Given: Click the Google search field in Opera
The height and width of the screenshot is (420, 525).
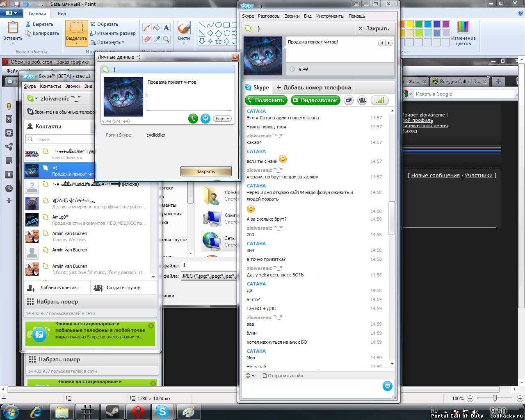Looking at the screenshot, I should 463,94.
